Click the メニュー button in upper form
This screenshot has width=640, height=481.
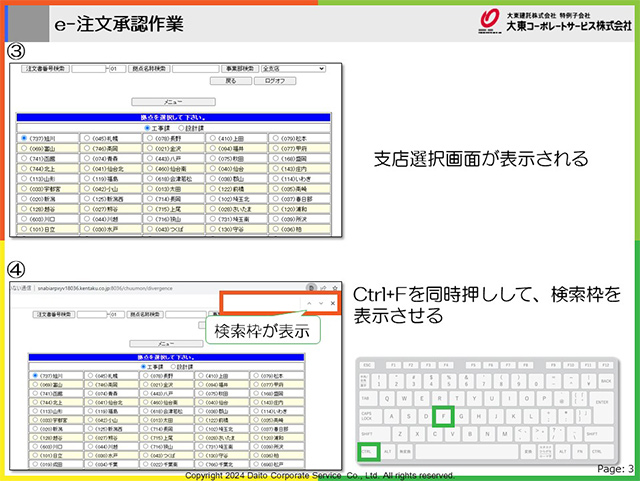click(x=174, y=102)
